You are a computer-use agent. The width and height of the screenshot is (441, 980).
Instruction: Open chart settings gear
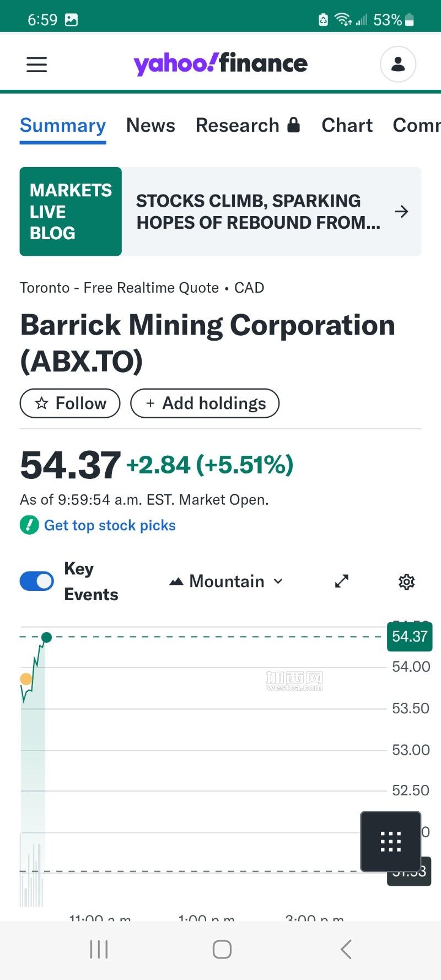406,581
